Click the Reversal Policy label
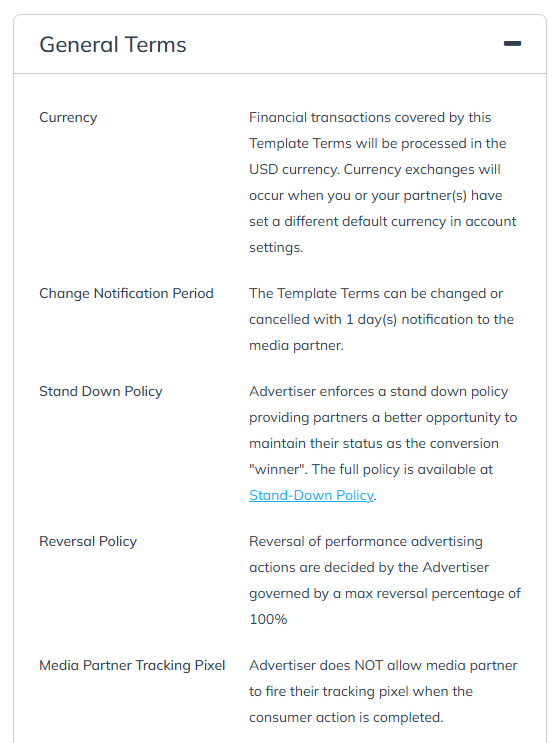Image resolution: width=556 pixels, height=743 pixels. tap(88, 541)
